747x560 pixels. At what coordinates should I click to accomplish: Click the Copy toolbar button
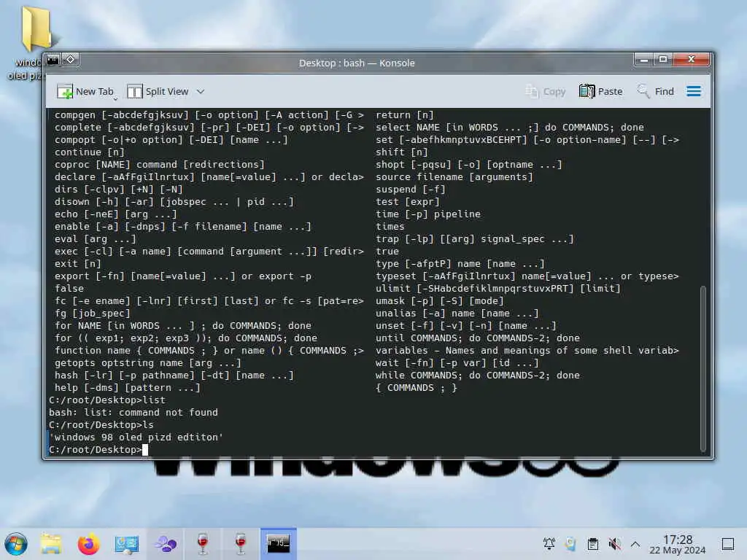pyautogui.click(x=545, y=91)
